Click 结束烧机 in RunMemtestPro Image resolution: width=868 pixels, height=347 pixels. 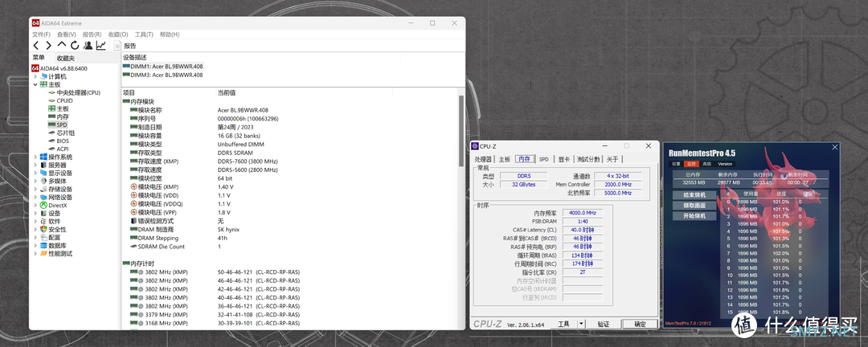point(694,195)
